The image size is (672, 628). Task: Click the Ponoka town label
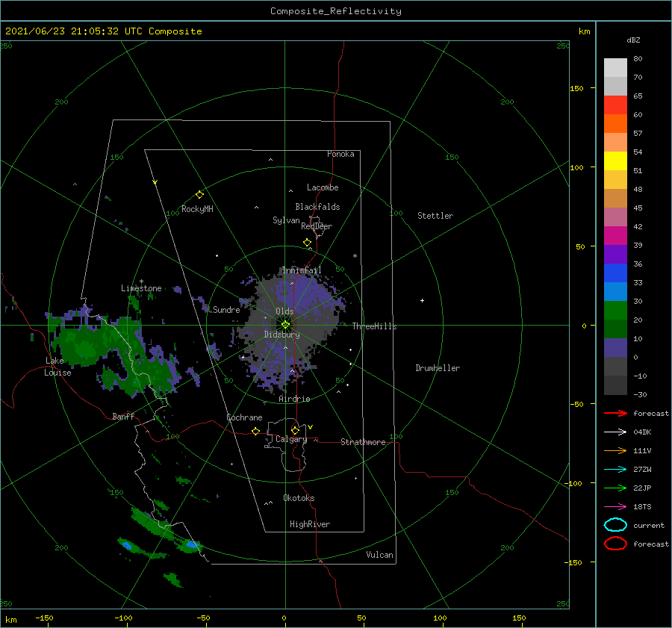(x=340, y=154)
